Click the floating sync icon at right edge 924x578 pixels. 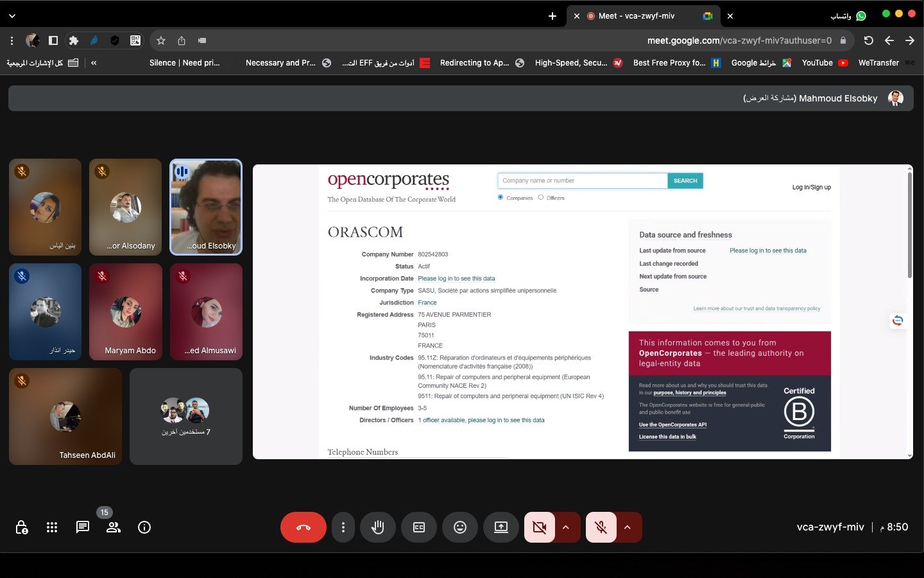[898, 320]
